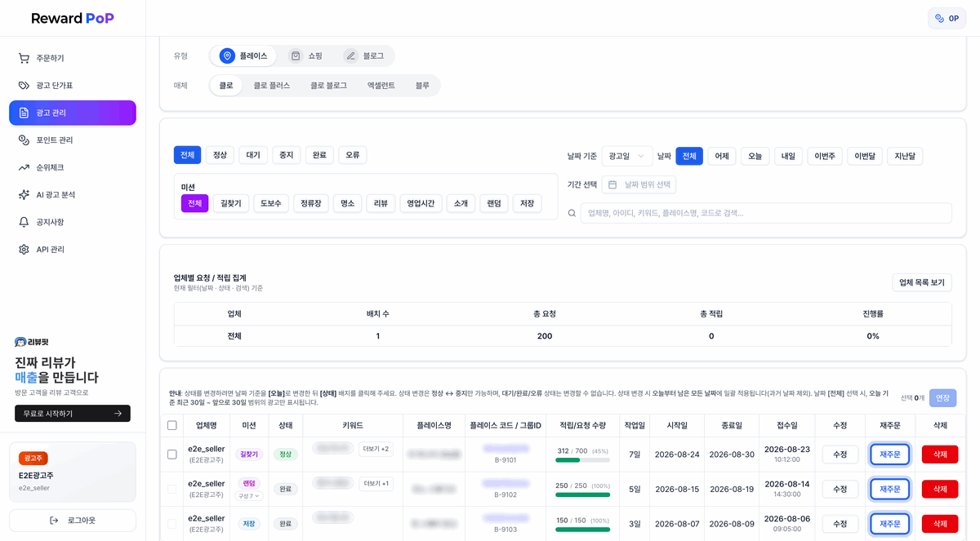Click the E2E광고주 account card
This screenshot has width=980, height=541.
tap(73, 472)
